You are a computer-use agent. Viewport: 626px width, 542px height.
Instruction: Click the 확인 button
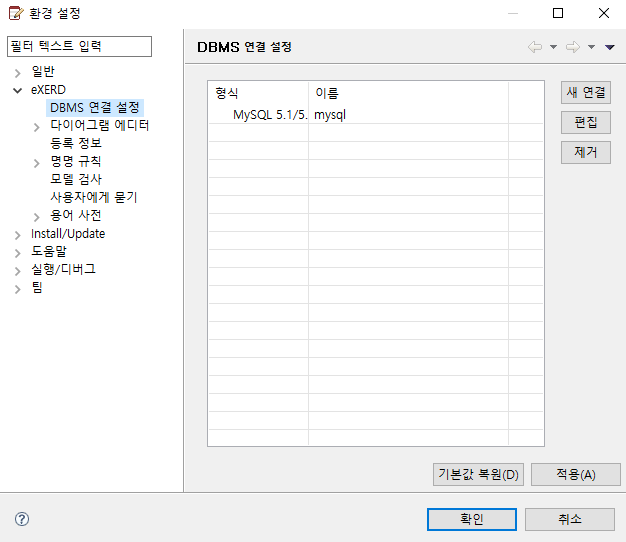(x=472, y=519)
